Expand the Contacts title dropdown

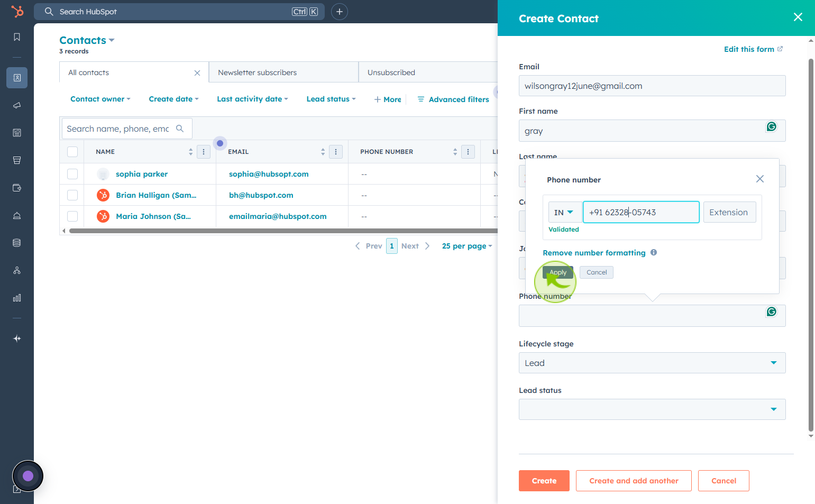[87, 40]
